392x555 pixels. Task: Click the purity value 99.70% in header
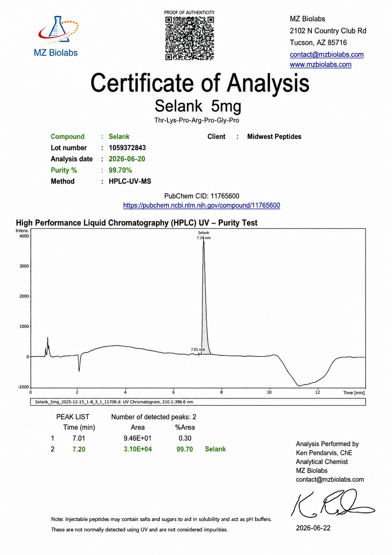click(120, 170)
